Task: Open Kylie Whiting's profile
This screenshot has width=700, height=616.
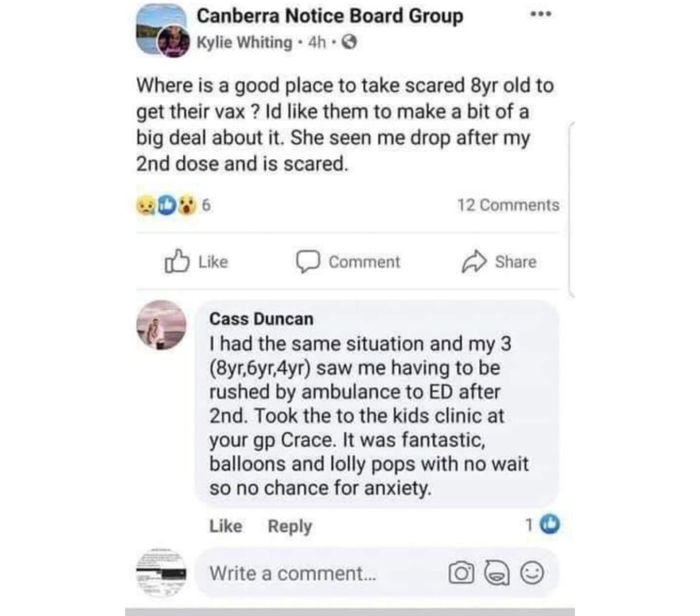Action: pos(244,42)
